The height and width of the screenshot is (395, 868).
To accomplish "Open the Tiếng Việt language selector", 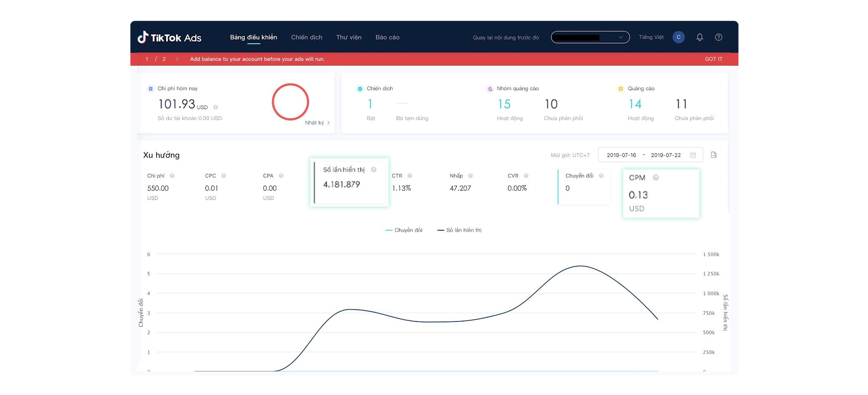I will (651, 38).
